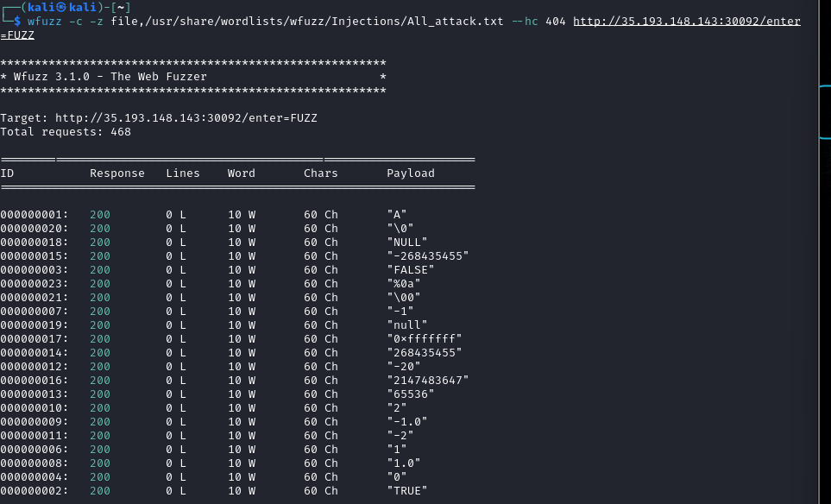Click the Response column header

click(x=117, y=173)
